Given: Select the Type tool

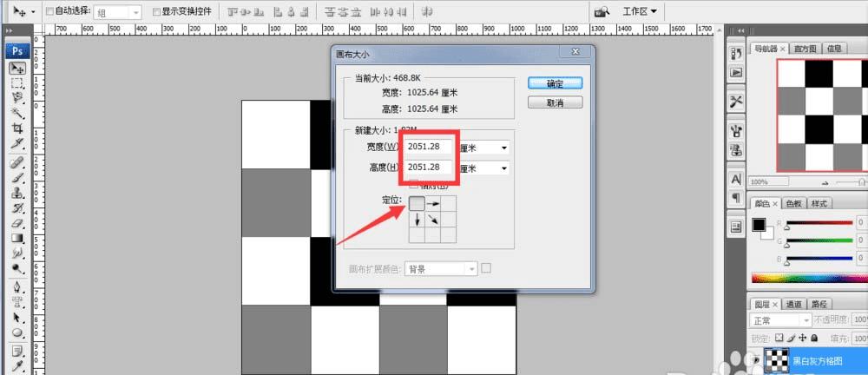Looking at the screenshot, I should (17, 302).
